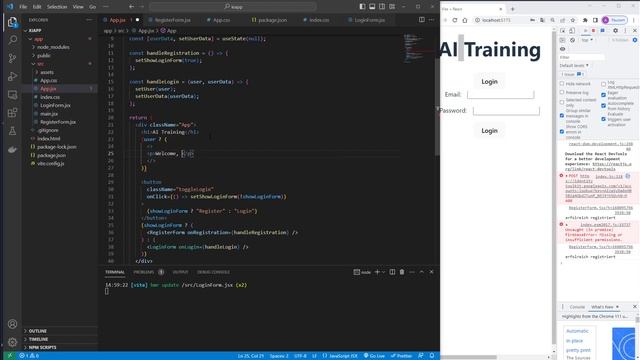640x360 pixels.
Task: Open the Docker whale view
Action: [12, 149]
